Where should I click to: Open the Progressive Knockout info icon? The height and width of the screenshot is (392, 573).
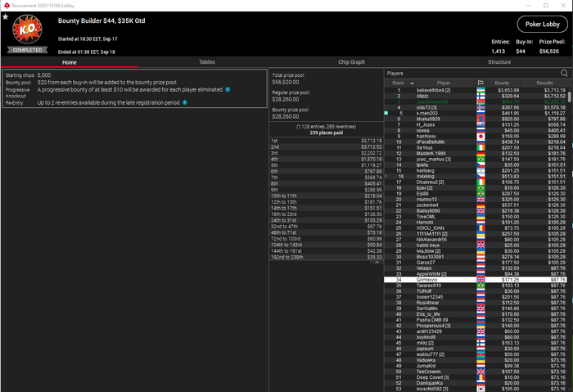pos(228,89)
